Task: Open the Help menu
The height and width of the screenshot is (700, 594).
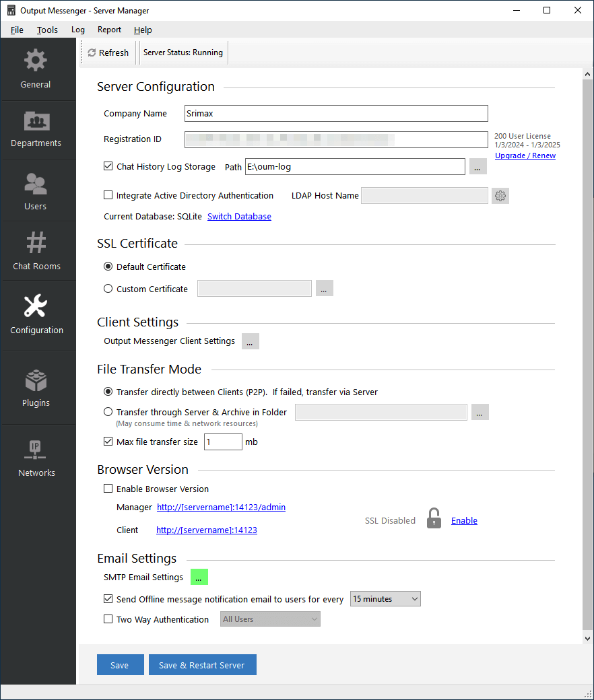Action: click(143, 30)
